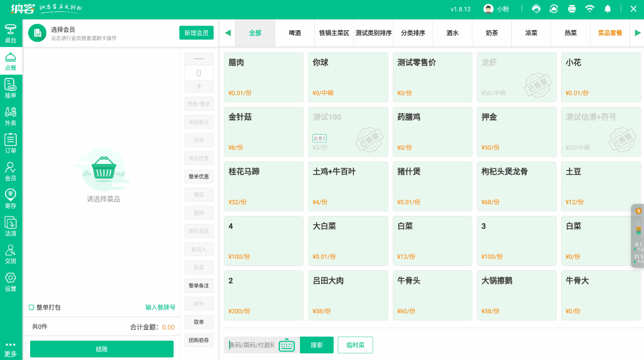Open the 会员 members panel
Viewport: 644px width, 360px height.
(11, 170)
